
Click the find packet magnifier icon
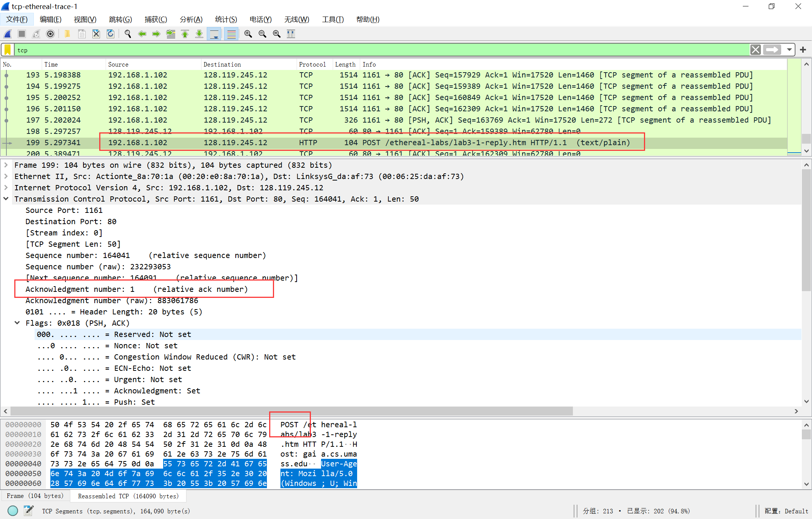(x=128, y=34)
